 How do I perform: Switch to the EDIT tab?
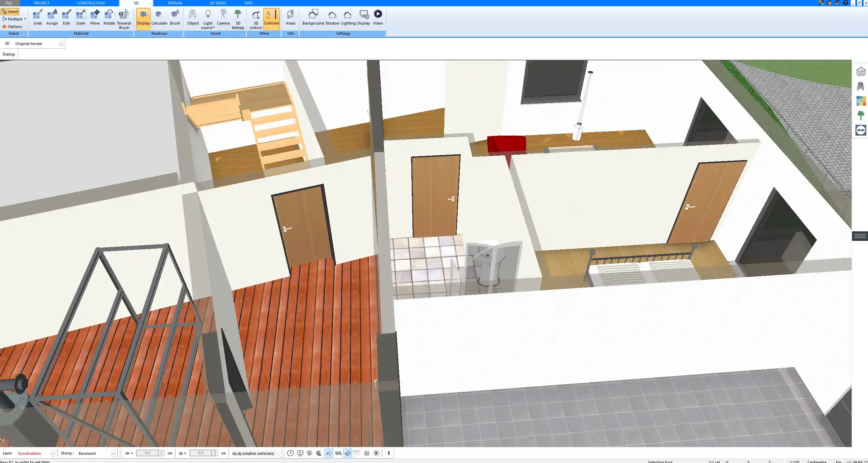(249, 3)
